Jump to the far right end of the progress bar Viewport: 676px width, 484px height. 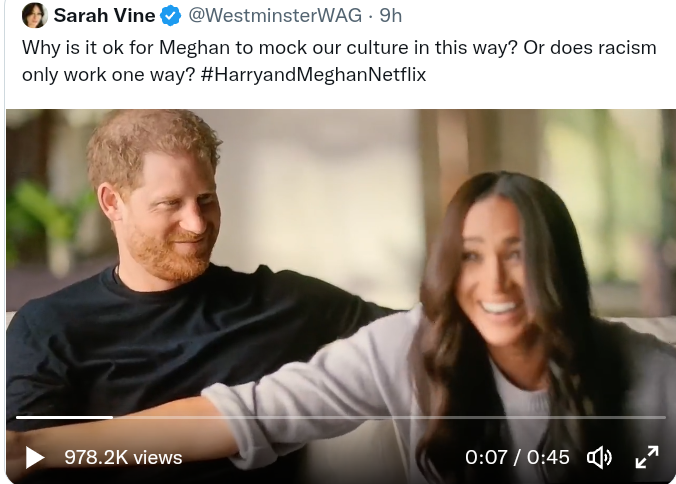click(662, 417)
